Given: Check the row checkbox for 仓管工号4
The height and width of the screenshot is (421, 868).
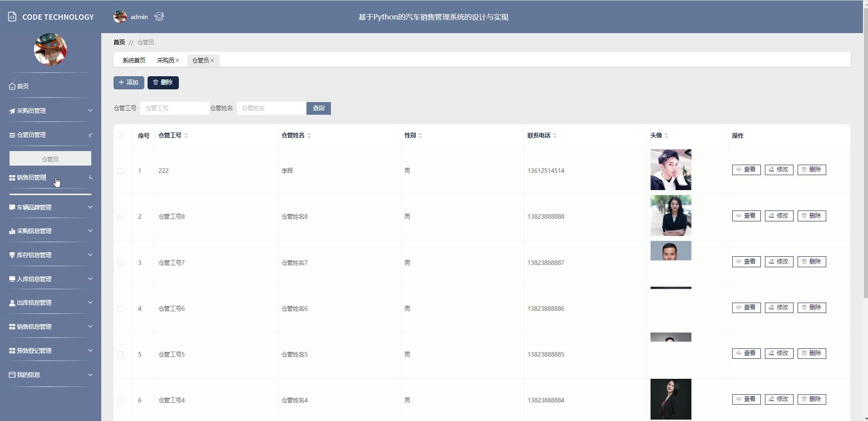Looking at the screenshot, I should click(120, 400).
